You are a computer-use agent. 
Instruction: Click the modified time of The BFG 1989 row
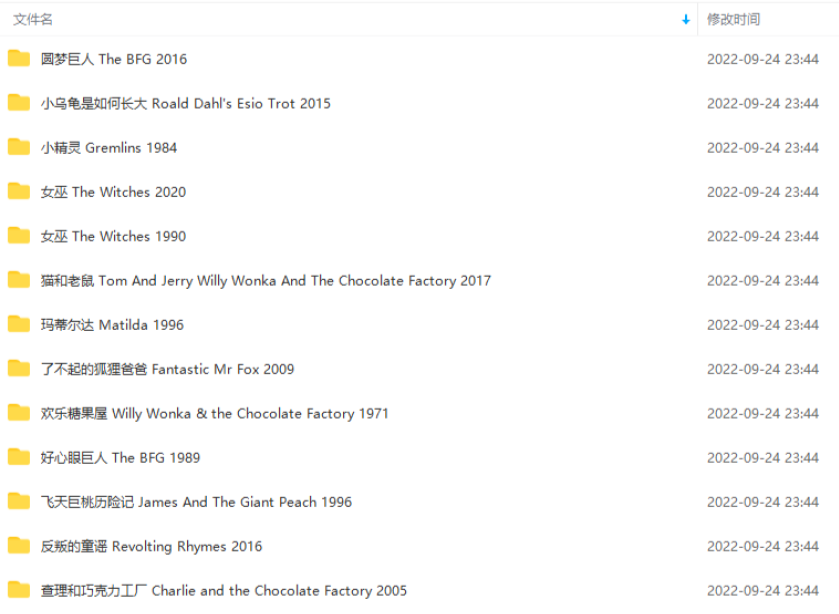[x=763, y=458]
